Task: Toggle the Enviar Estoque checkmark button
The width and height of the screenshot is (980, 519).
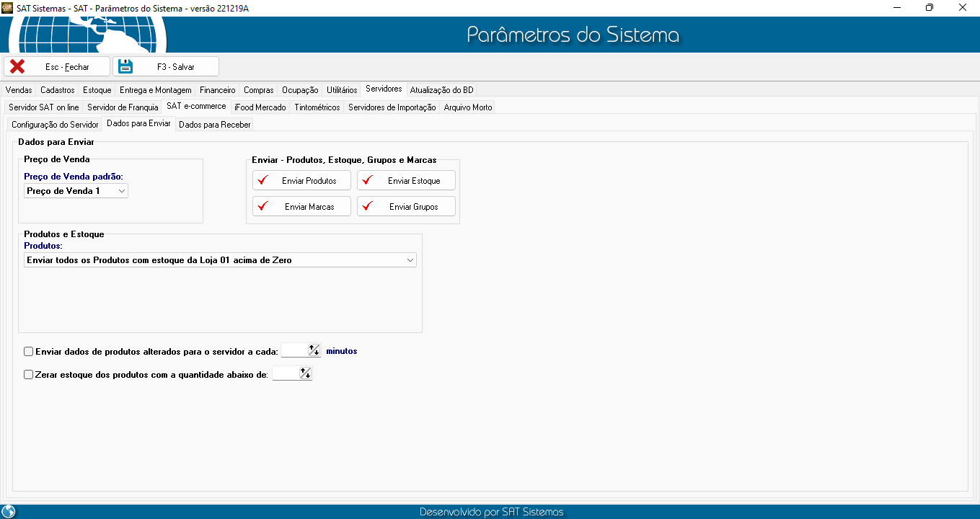Action: pyautogui.click(x=406, y=180)
